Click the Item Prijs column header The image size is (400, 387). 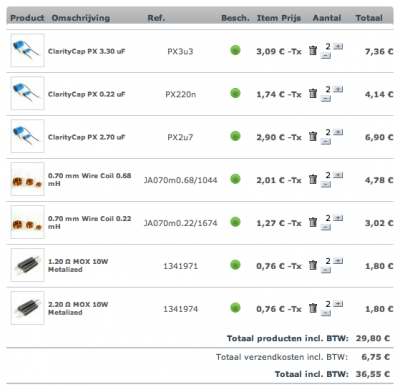coord(279,18)
